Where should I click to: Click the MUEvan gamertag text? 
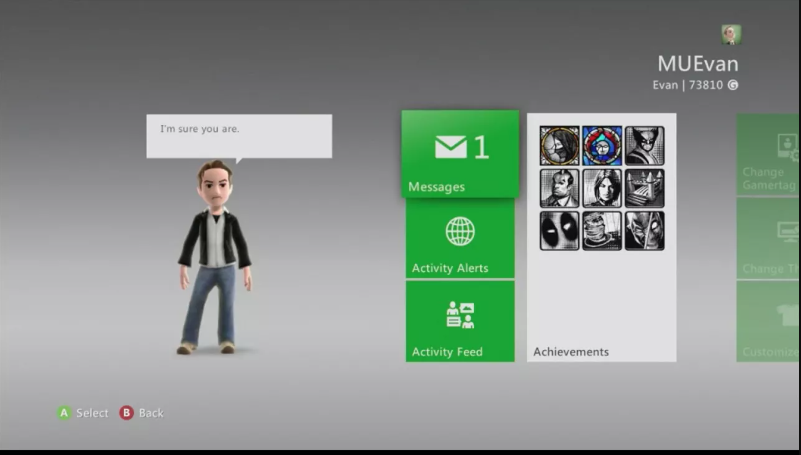tap(698, 64)
